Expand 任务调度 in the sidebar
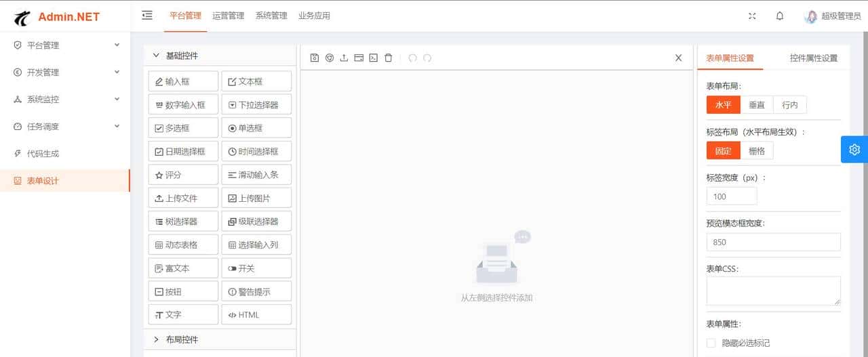868x357 pixels. coord(65,127)
